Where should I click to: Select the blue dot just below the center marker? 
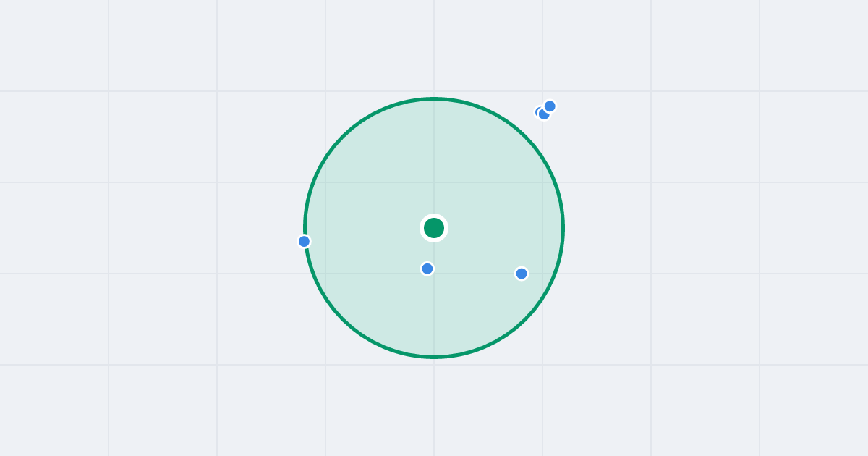click(x=427, y=269)
